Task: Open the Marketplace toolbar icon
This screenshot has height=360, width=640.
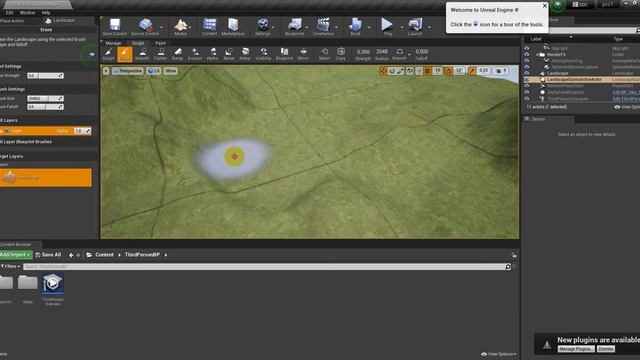Action: 233,27
